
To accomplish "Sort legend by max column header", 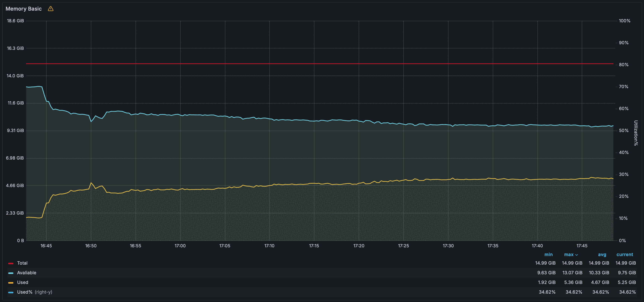I will tap(569, 255).
